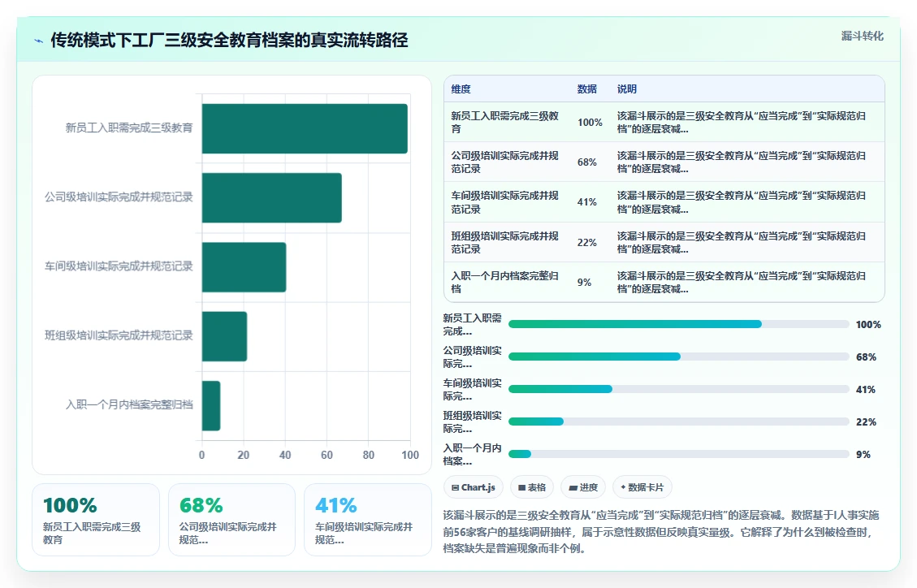Open the 68% 公司级培训 data card
Image resolution: width=917 pixels, height=588 pixels.
[x=232, y=520]
